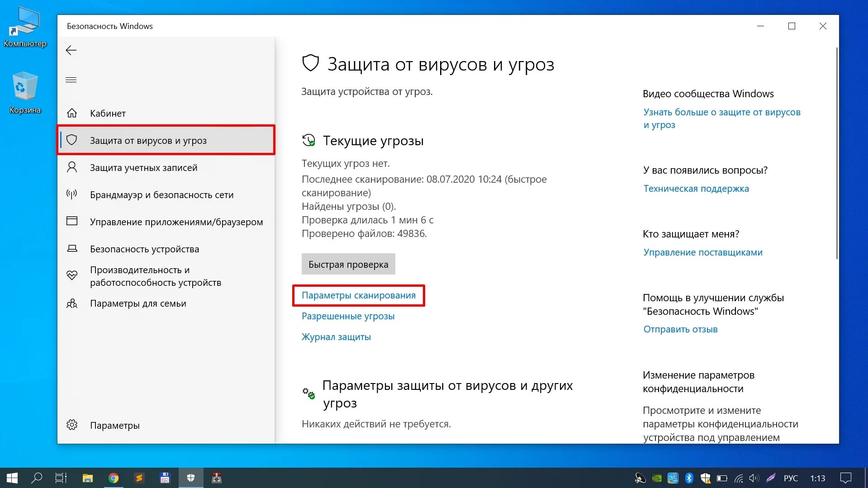Click the vertical scrollbar of Windows Security
This screenshot has width=868, height=488.
836,154
